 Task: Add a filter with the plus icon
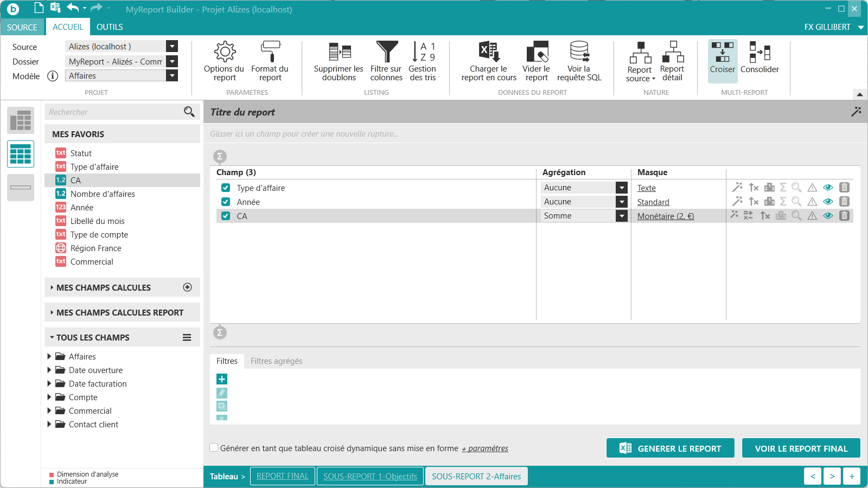222,379
